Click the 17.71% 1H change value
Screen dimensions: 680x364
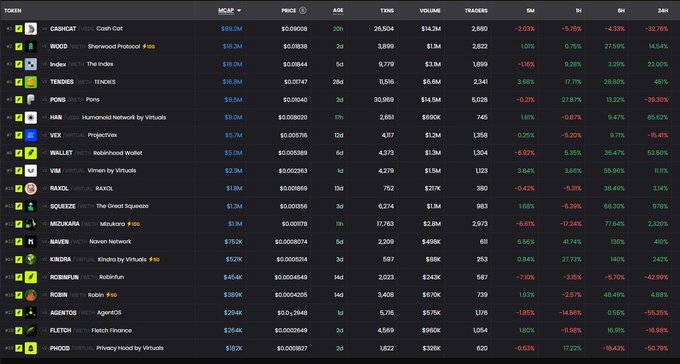pyautogui.click(x=573, y=82)
